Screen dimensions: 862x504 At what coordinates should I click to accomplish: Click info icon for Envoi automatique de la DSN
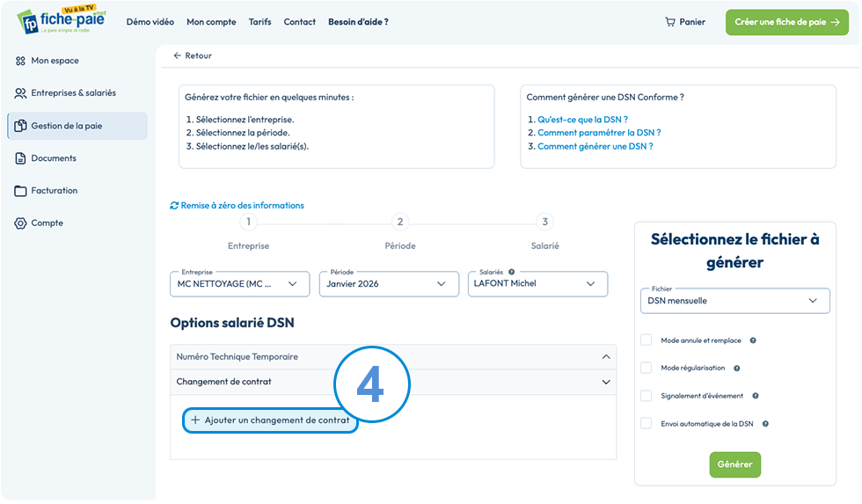click(765, 424)
